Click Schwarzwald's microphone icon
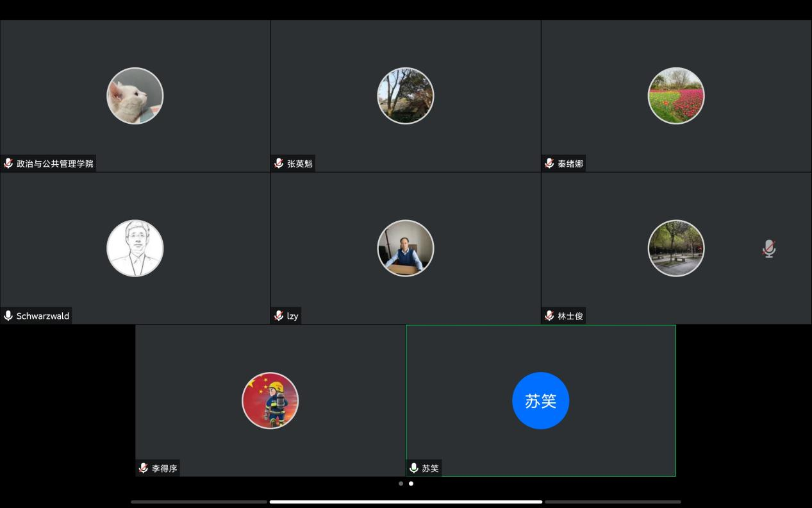 [8, 316]
